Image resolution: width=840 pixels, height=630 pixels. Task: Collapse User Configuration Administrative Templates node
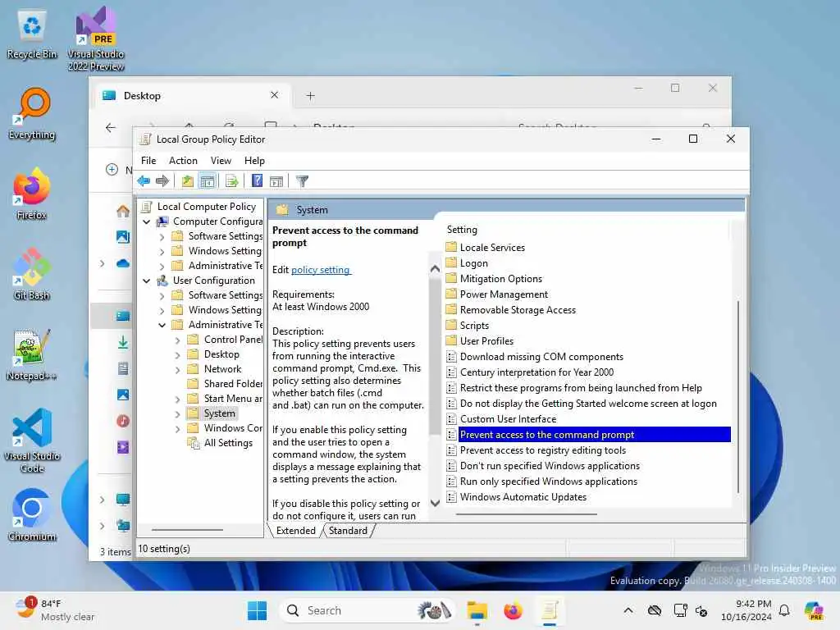pos(162,325)
